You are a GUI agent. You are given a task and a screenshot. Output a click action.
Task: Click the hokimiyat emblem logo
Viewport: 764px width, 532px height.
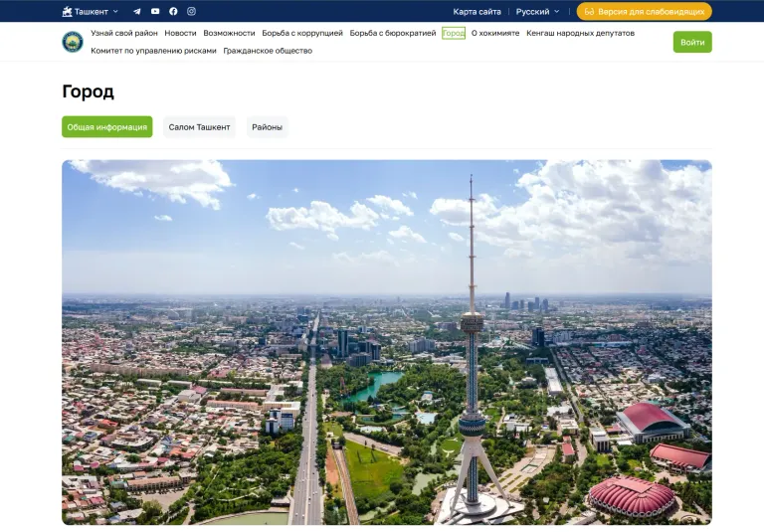[x=73, y=42]
